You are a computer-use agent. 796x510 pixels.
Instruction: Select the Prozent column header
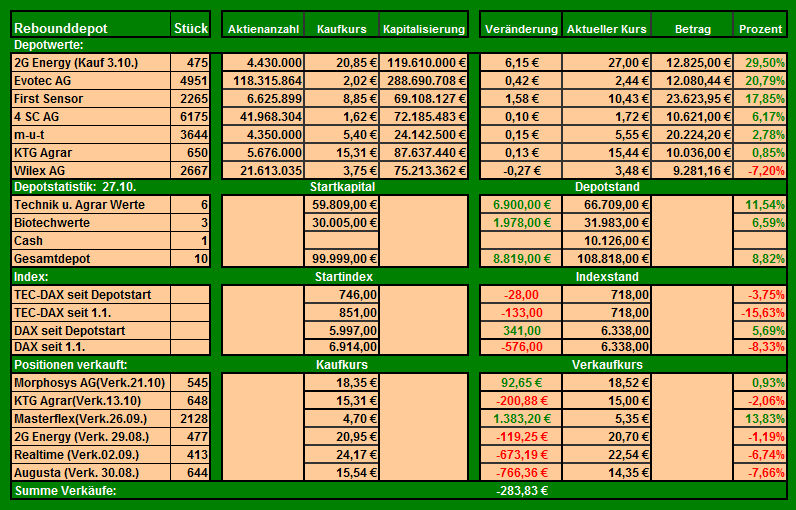(x=760, y=24)
